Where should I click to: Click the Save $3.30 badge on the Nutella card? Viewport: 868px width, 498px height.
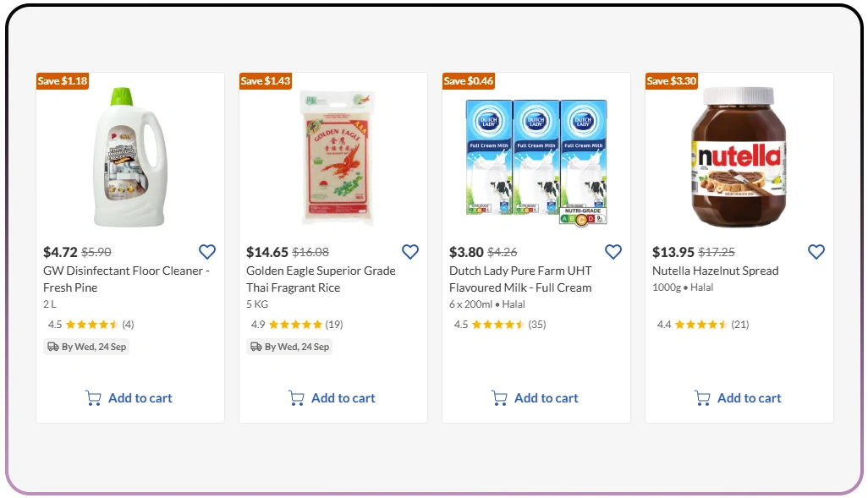point(671,80)
